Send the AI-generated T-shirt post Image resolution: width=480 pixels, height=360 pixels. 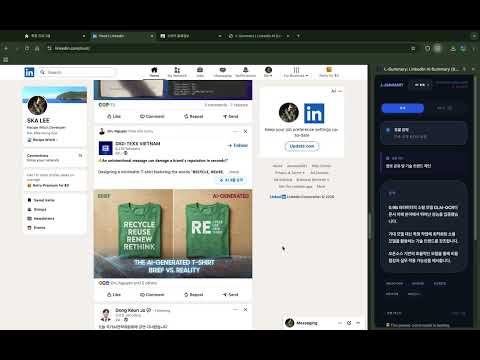point(230,295)
